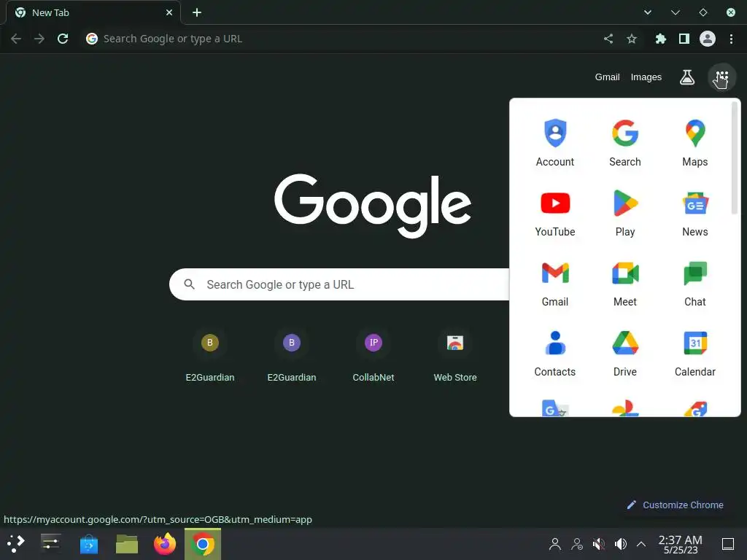Open Search Labs flask icon

(687, 77)
